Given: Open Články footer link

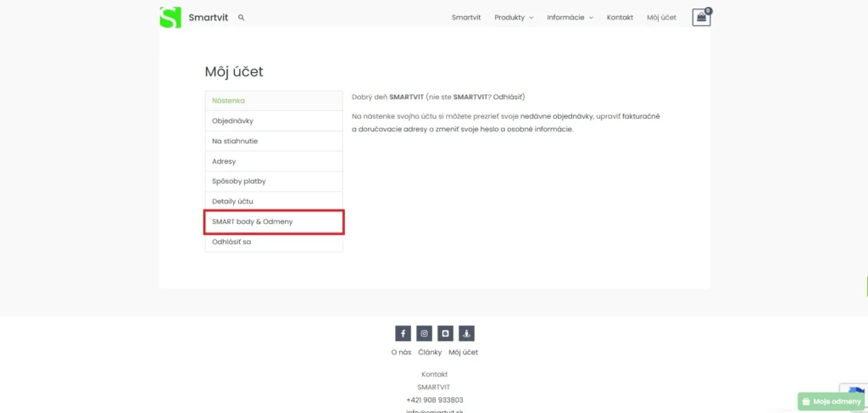Looking at the screenshot, I should click(x=430, y=352).
